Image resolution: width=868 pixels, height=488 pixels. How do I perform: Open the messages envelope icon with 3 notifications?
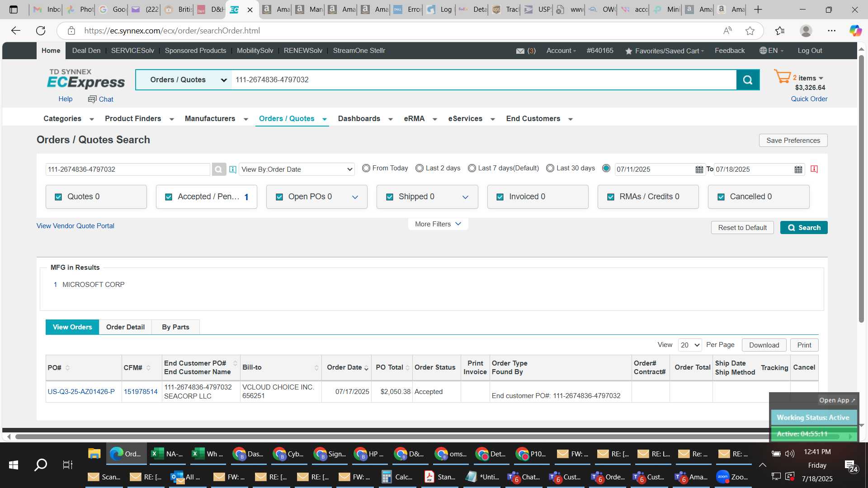[520, 51]
